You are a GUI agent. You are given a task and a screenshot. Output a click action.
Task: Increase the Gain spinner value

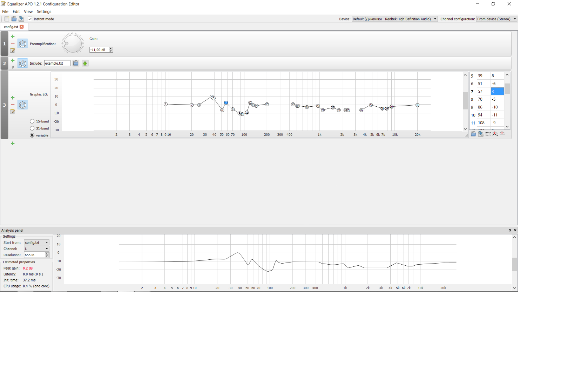tap(111, 48)
